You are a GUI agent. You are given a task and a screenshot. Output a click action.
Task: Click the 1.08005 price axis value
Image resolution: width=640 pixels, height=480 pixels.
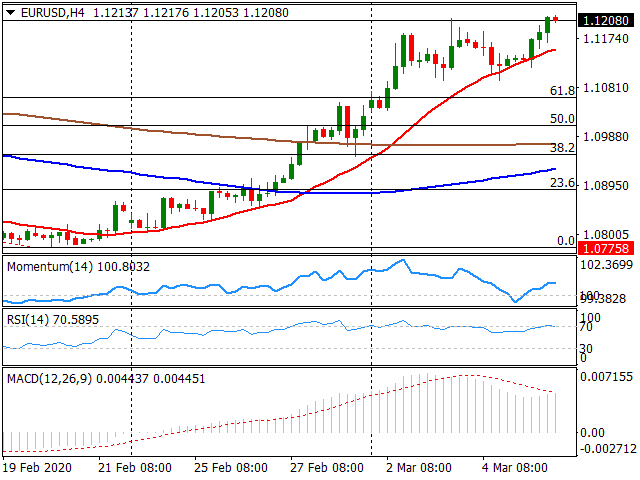pyautogui.click(x=606, y=234)
